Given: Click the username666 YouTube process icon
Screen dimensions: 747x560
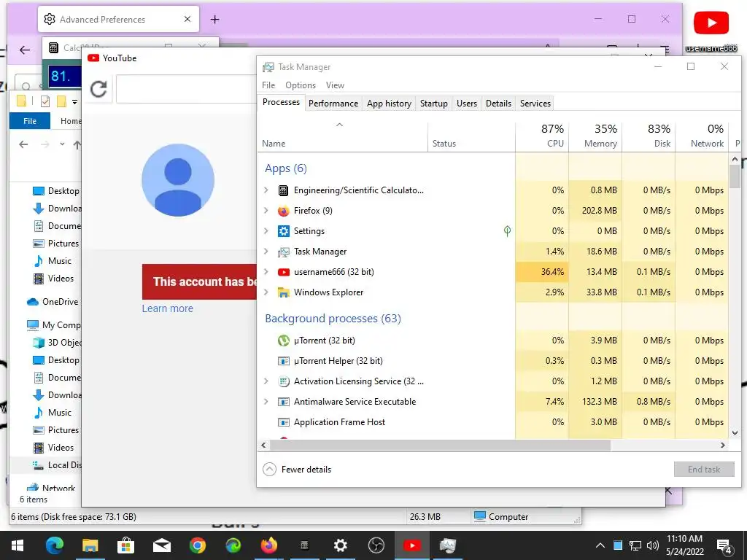Looking at the screenshot, I should pyautogui.click(x=284, y=272).
